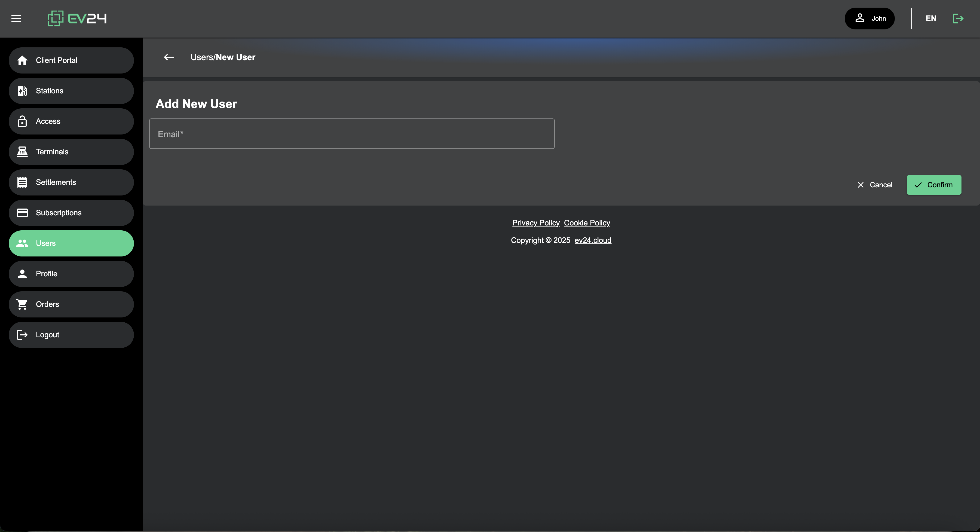Image resolution: width=980 pixels, height=532 pixels.
Task: Open Settlements from the sidebar
Action: (x=71, y=182)
